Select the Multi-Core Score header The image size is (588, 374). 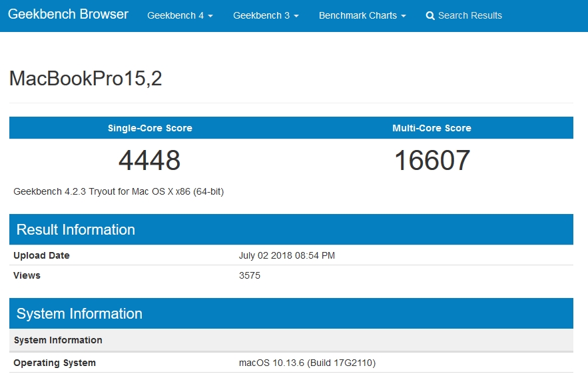[432, 128]
